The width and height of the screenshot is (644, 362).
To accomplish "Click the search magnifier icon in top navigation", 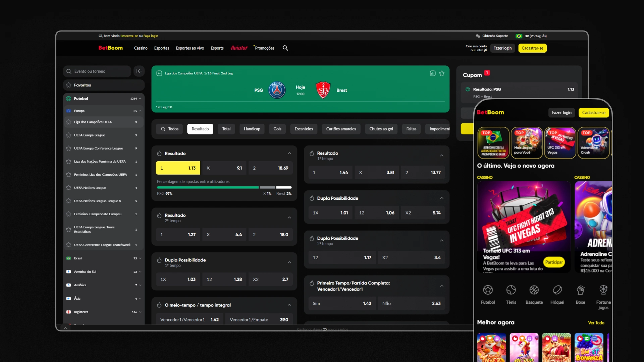I will 285,48.
